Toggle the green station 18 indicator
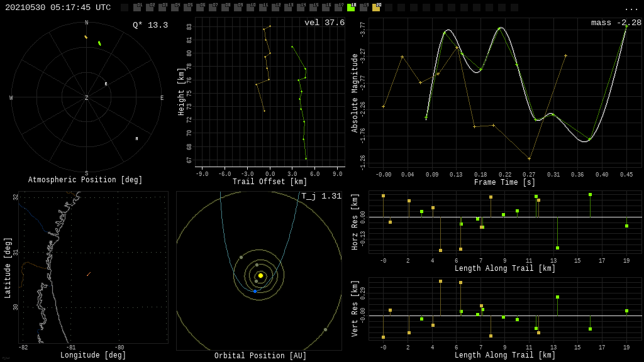Screen dimensions: 644x362 [x=351, y=8]
